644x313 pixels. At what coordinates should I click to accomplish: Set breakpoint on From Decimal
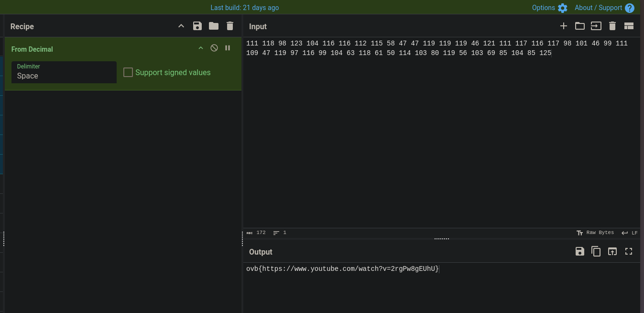[x=228, y=48]
